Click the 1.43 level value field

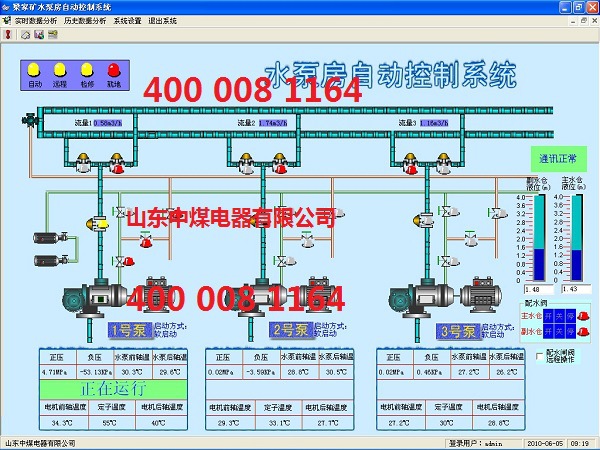coord(575,289)
